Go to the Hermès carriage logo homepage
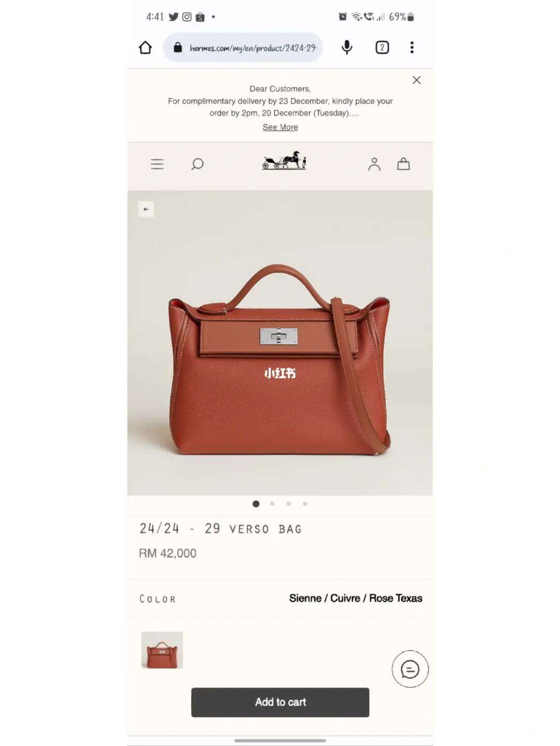This screenshot has height=746, width=560. (x=284, y=161)
